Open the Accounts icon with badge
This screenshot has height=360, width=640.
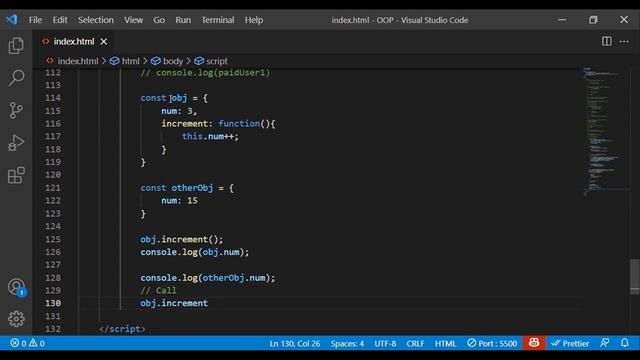(16, 287)
